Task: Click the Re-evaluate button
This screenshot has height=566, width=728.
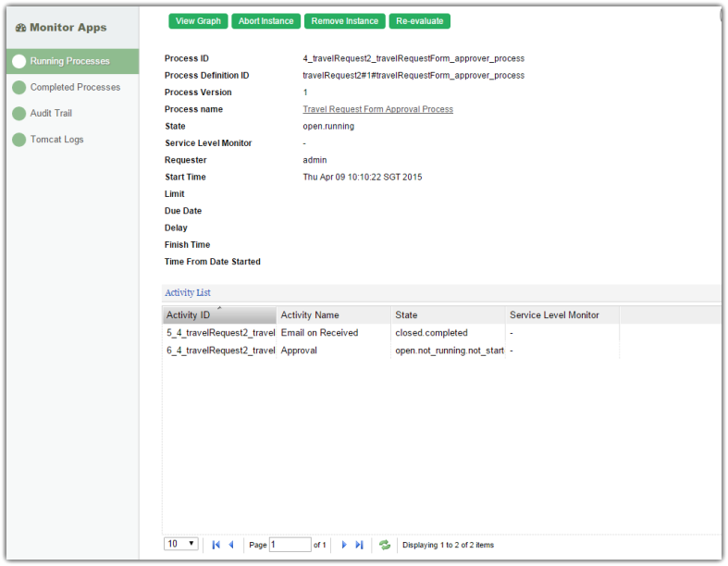Action: tap(419, 20)
